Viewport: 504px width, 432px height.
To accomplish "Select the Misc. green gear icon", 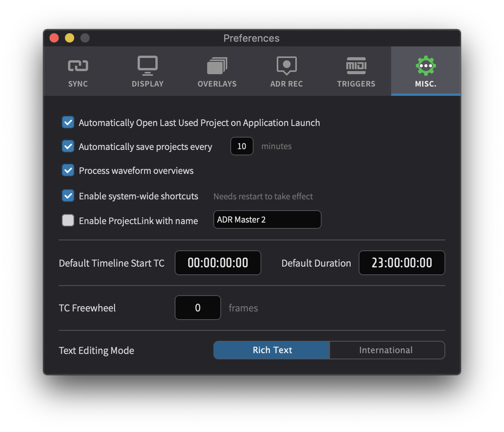I will pyautogui.click(x=426, y=66).
